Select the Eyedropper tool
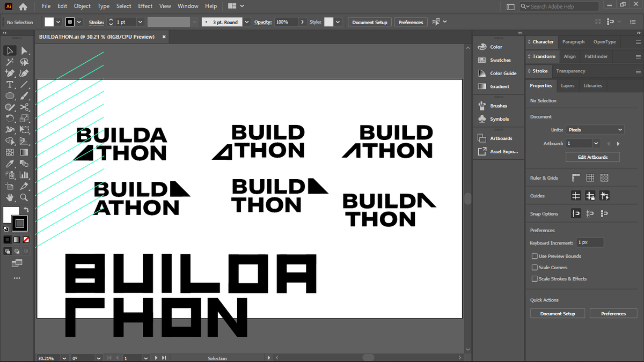The image size is (644, 362). (x=10, y=164)
